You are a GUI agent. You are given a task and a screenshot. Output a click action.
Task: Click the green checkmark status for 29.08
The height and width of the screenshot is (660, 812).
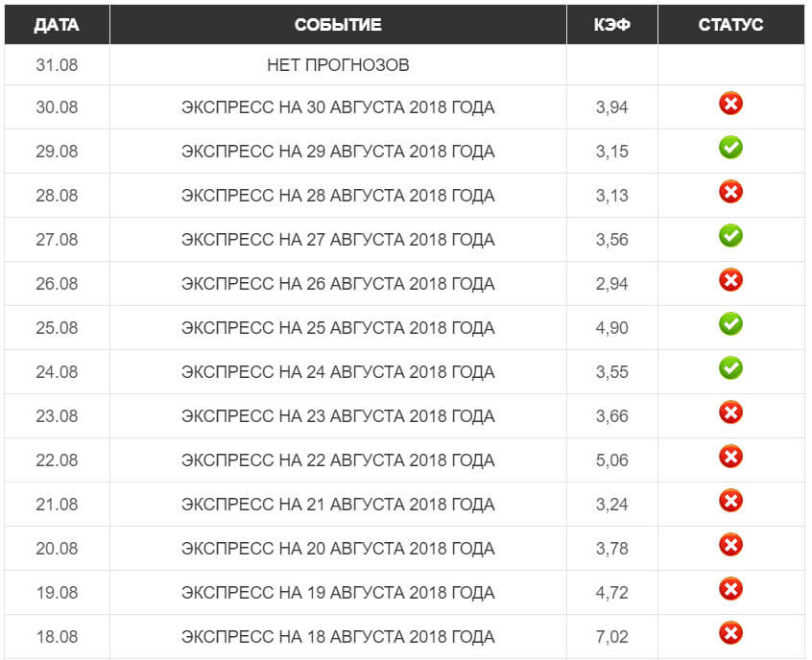pyautogui.click(x=730, y=149)
